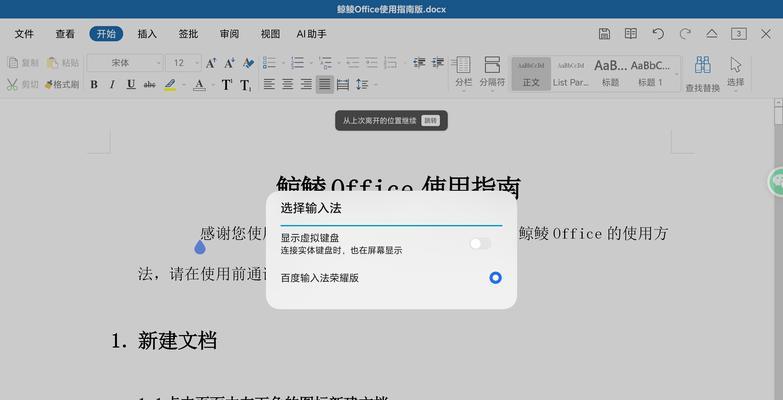
Task: Undo the last action
Action: [658, 33]
